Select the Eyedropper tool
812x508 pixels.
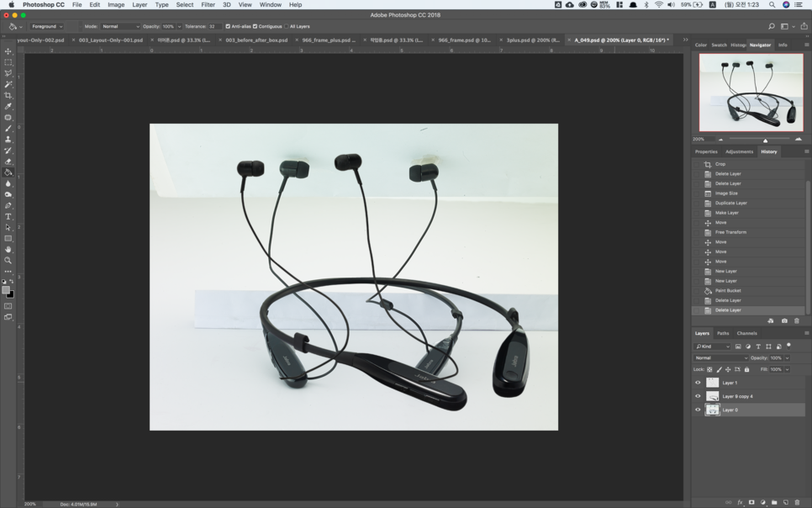(x=8, y=106)
